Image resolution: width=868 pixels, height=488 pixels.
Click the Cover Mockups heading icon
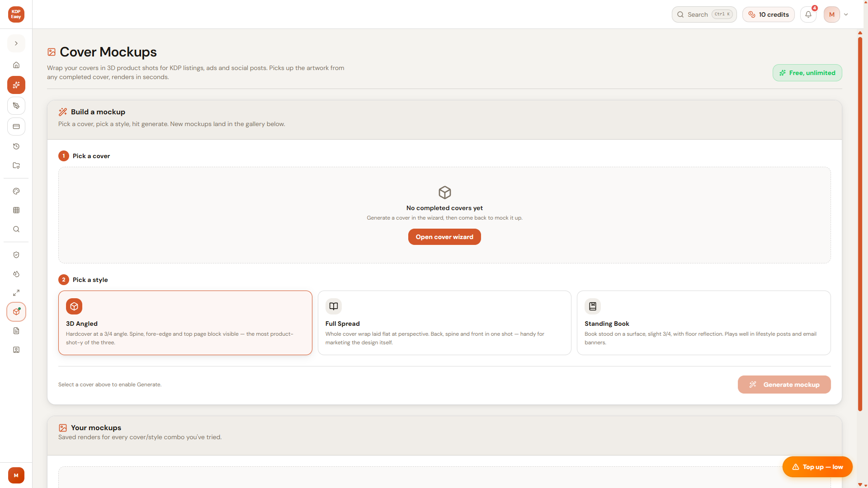(52, 52)
